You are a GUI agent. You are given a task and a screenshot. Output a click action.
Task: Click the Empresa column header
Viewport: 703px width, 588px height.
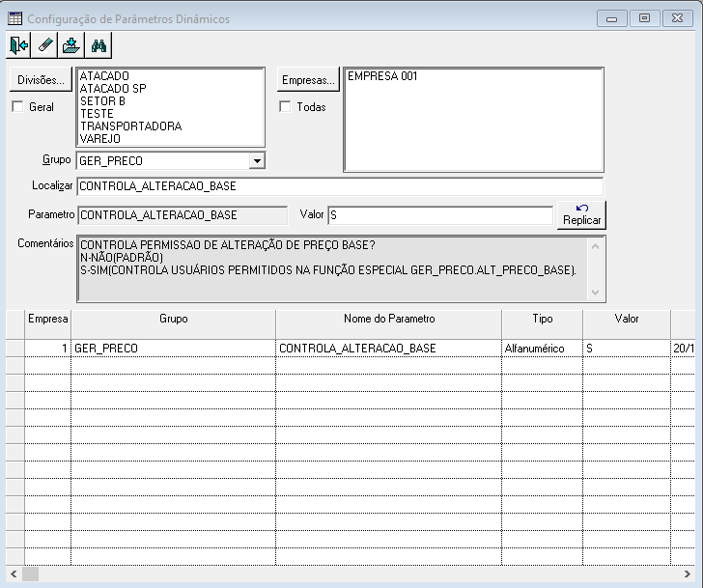click(48, 324)
